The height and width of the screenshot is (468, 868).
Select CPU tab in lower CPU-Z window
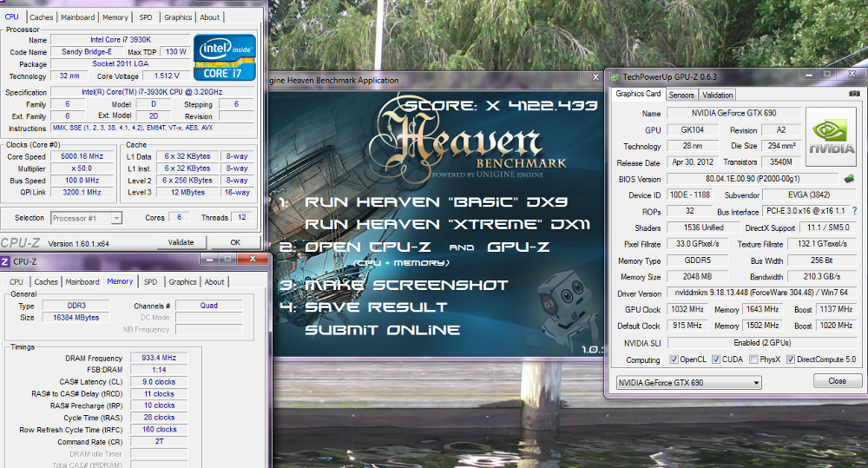point(16,282)
